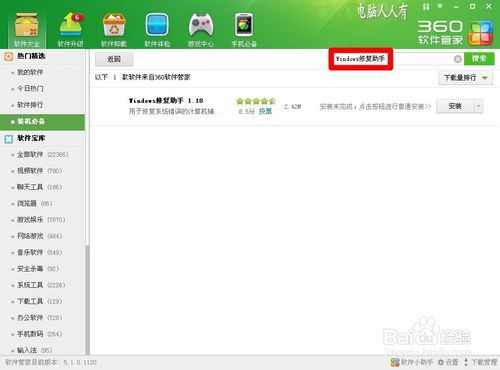Click the 搜索 search button
This screenshot has height=370, width=500.
(479, 59)
